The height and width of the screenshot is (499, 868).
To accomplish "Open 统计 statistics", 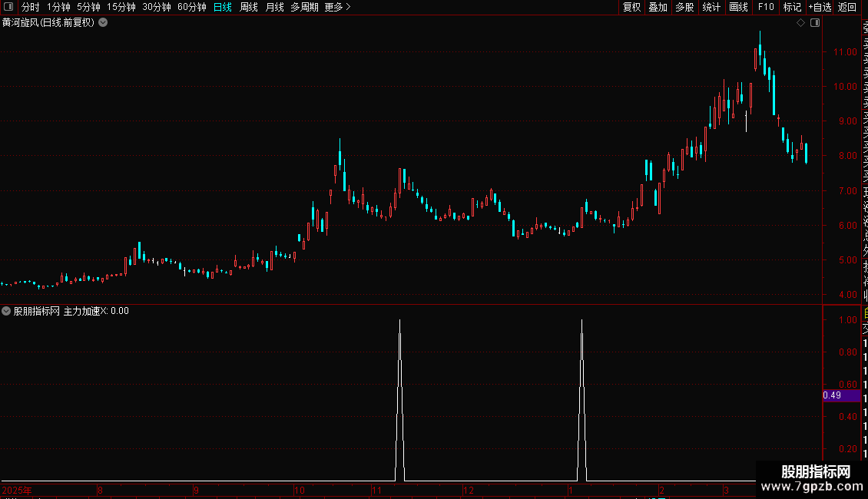I will pos(711,7).
